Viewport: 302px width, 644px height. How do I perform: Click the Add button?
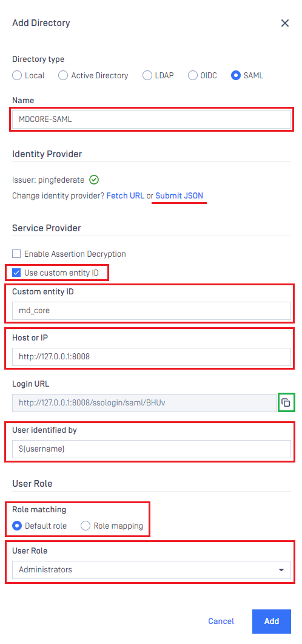point(272,621)
